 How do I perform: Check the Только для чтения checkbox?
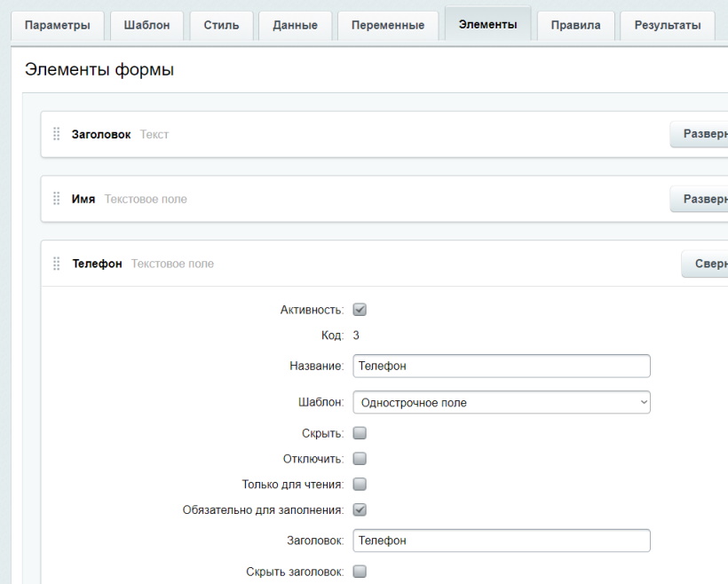(x=360, y=485)
